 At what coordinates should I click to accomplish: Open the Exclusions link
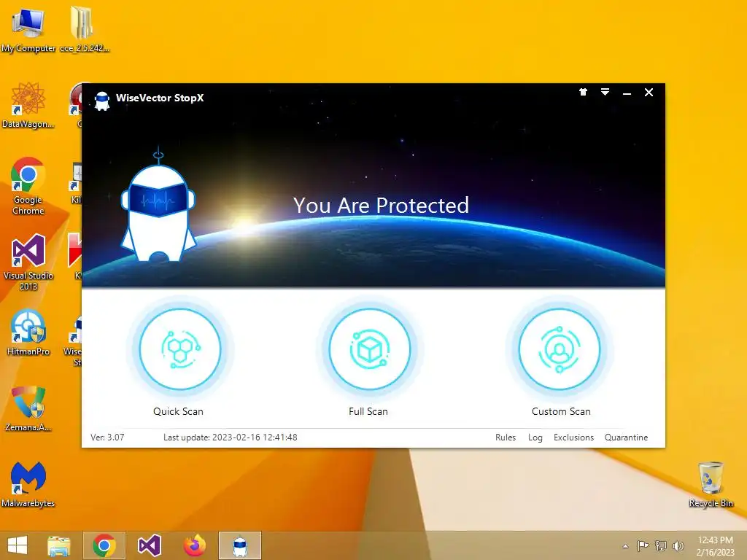click(573, 437)
